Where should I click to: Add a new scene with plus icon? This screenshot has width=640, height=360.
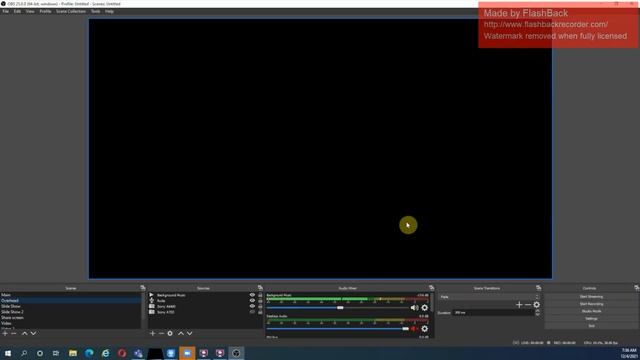(x=5, y=333)
